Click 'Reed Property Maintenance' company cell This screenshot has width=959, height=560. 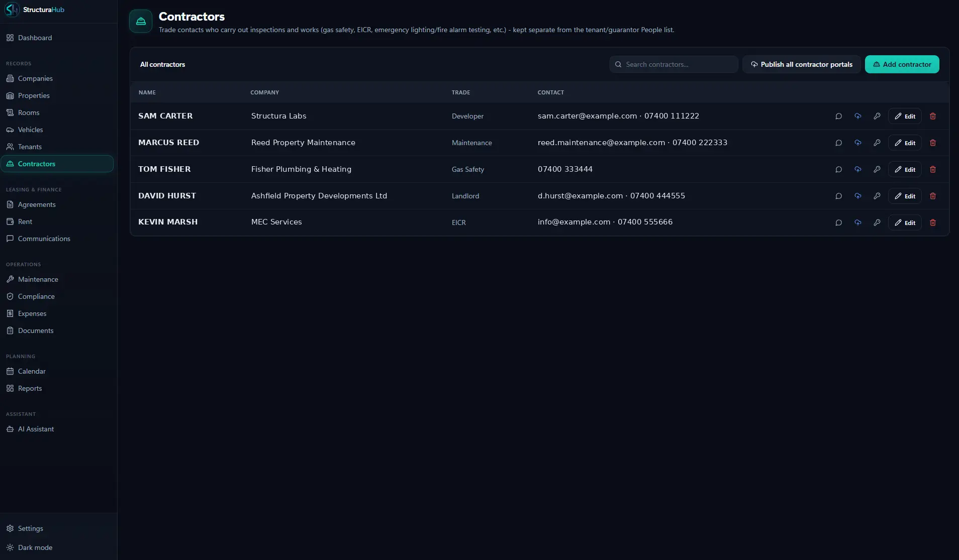point(303,143)
